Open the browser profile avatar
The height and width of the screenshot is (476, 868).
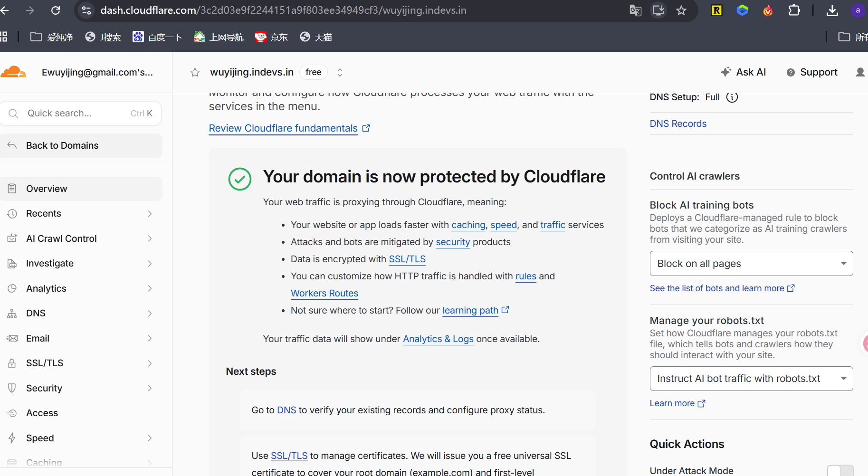point(858,10)
